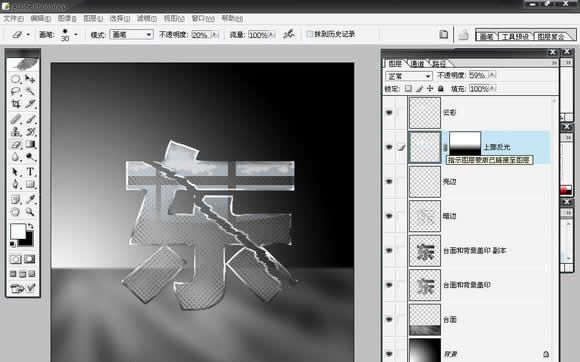Select the Magic Wand tool
The width and height of the screenshot is (580, 362).
click(x=30, y=91)
